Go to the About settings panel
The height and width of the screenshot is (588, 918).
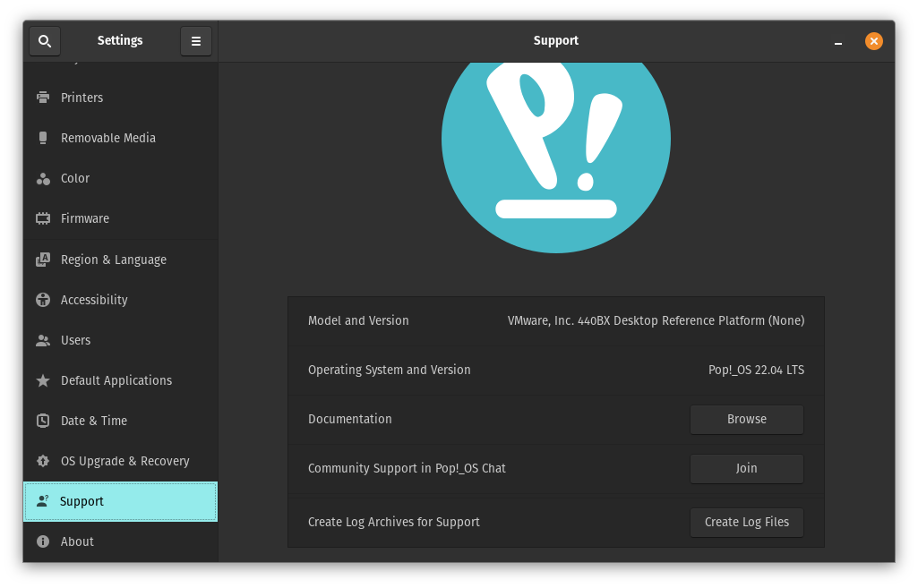[77, 541]
